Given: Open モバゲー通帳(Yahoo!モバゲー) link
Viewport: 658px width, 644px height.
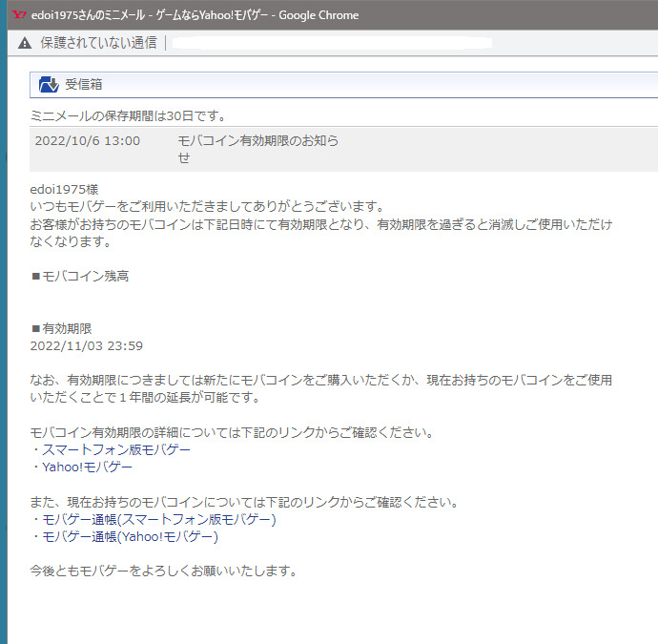Looking at the screenshot, I should [130, 536].
